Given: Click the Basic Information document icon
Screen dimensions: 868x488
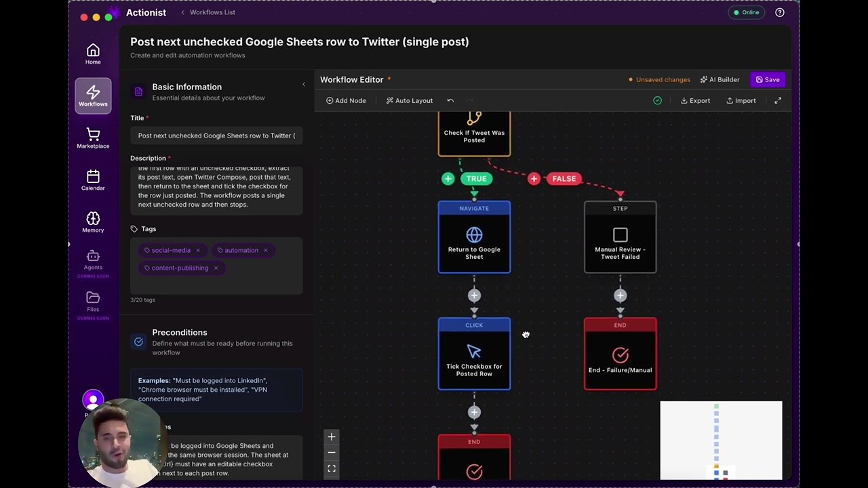Looking at the screenshot, I should click(x=138, y=91).
